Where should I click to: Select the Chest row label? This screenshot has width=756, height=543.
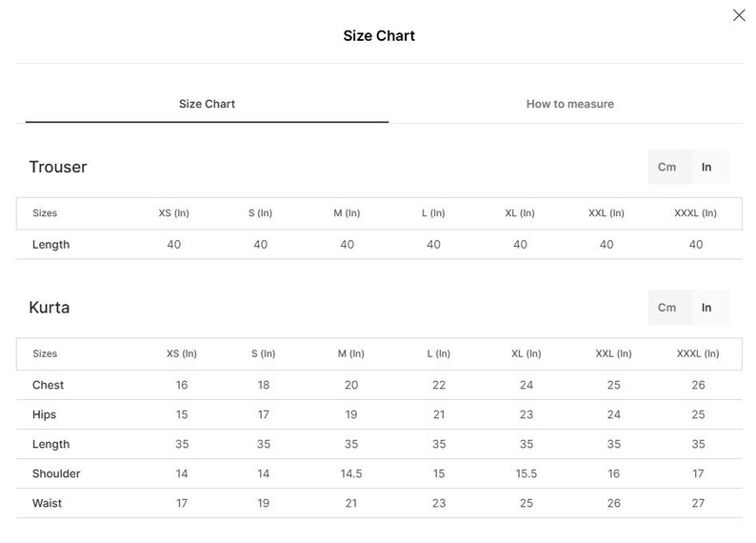coord(48,385)
